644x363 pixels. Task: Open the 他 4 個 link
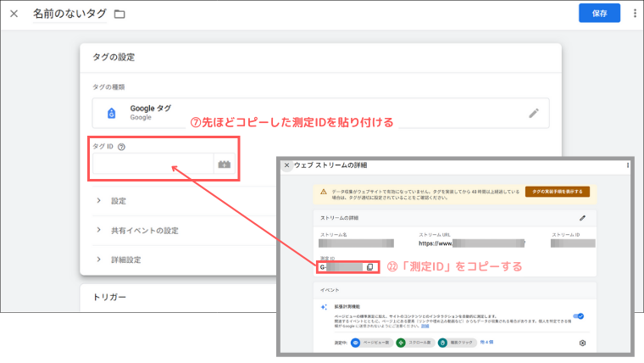click(x=486, y=342)
